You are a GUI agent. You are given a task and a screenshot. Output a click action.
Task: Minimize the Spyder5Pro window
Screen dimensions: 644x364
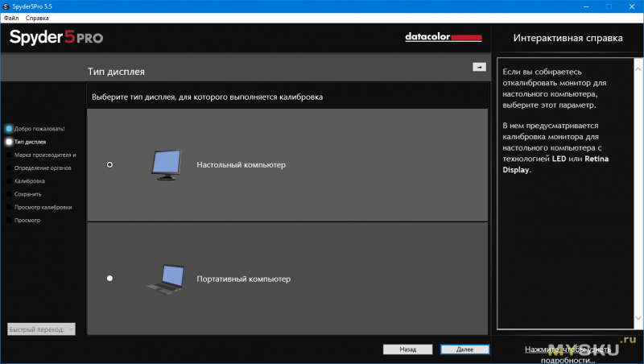coord(586,6)
